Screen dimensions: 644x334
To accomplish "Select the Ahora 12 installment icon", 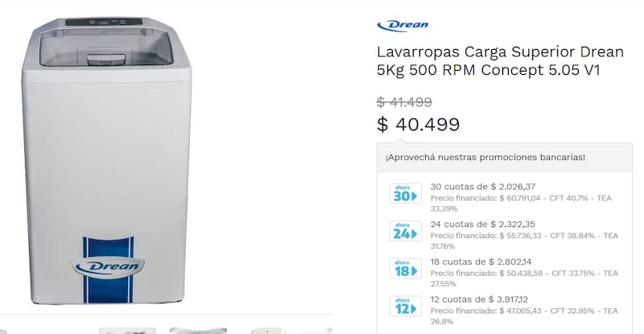I will point(406,306).
